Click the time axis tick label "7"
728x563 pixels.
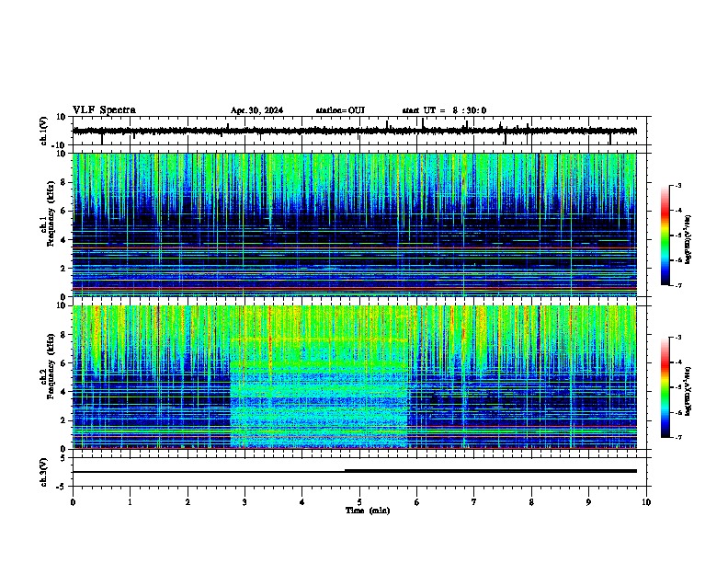point(474,502)
